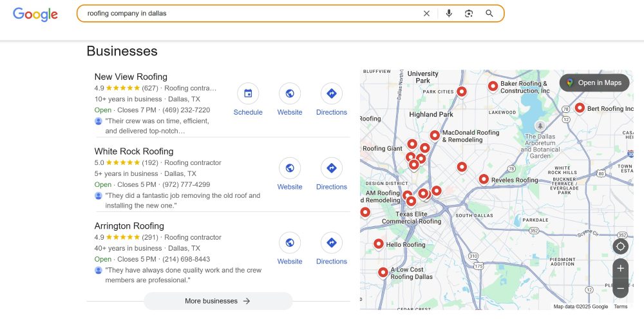The image size is (644, 319).
Task: Get directions to Arrington Roofing
Action: pyautogui.click(x=332, y=243)
